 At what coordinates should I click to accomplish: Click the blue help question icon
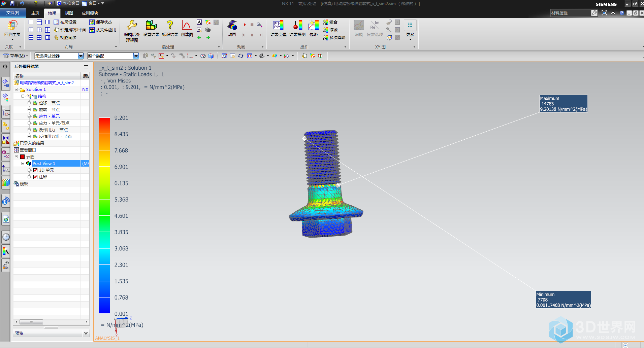click(622, 13)
